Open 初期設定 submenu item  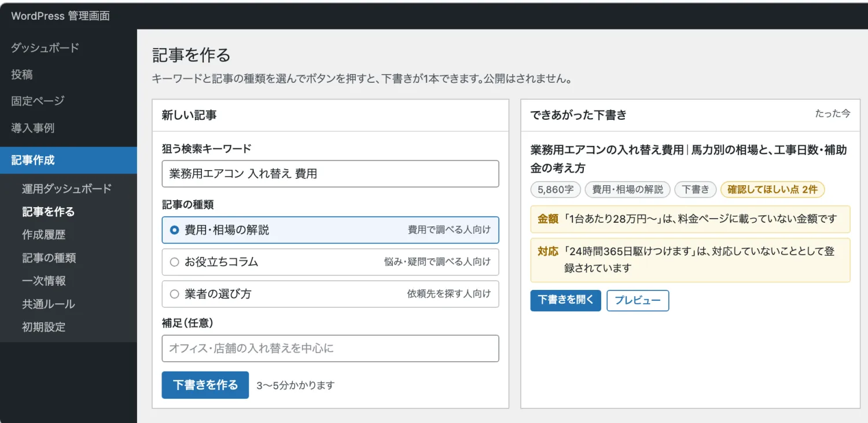pyautogui.click(x=44, y=328)
